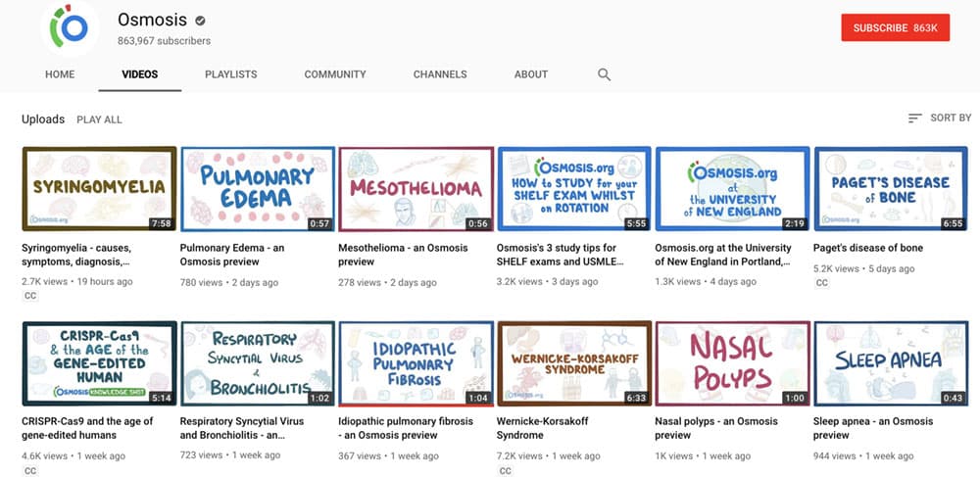
Task: Open the Community tab
Action: [x=335, y=74]
